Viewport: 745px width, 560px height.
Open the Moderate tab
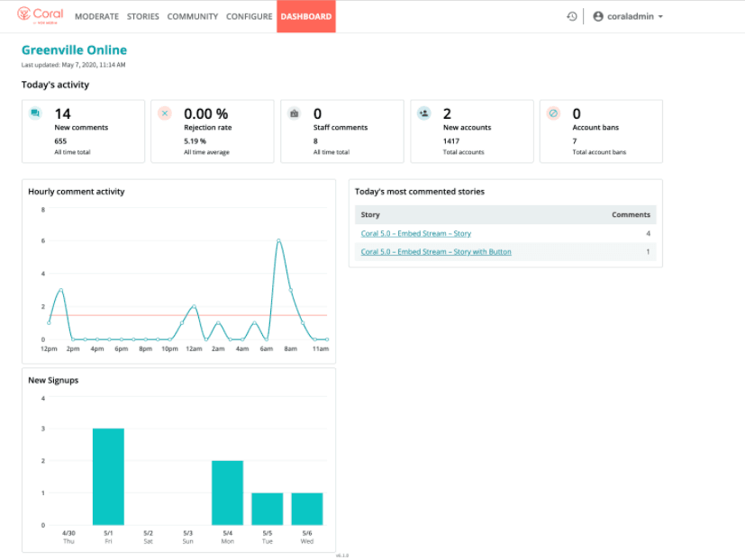pos(96,16)
